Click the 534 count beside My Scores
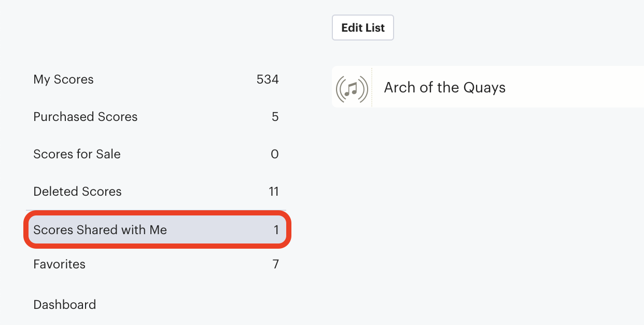 [x=268, y=79]
